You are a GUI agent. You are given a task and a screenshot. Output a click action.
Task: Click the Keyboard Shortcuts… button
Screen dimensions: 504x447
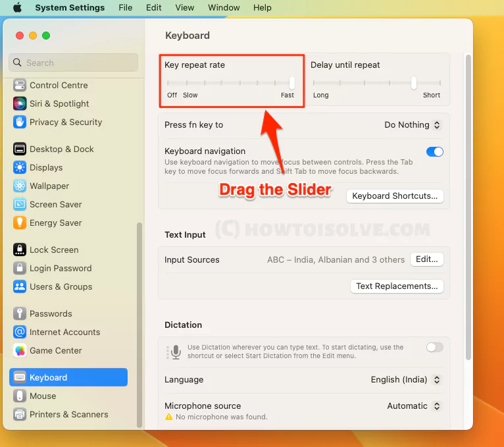pos(395,196)
